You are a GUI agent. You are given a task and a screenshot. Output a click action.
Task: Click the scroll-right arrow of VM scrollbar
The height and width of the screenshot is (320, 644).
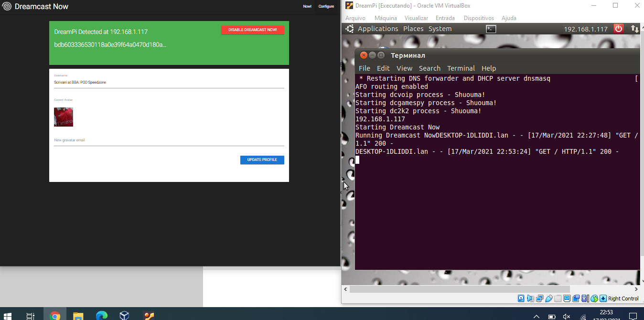click(636, 289)
